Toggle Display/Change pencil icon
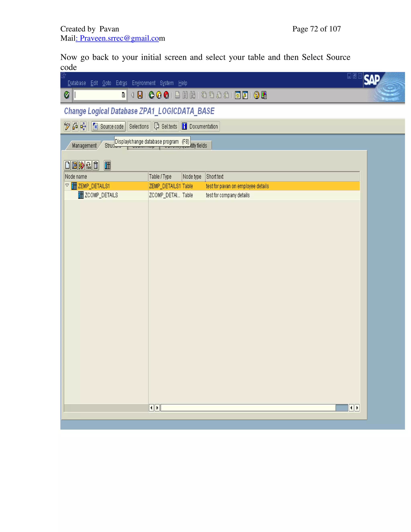411x532 pixels. click(67, 126)
